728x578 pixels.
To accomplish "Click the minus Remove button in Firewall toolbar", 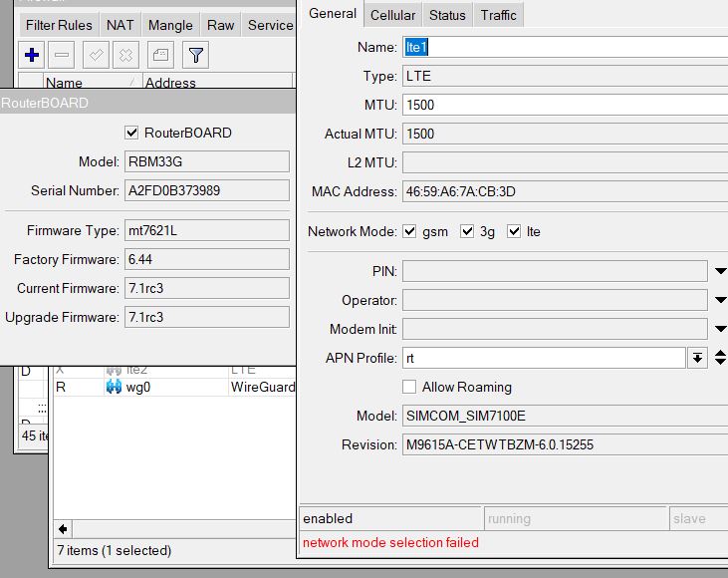I will point(62,55).
